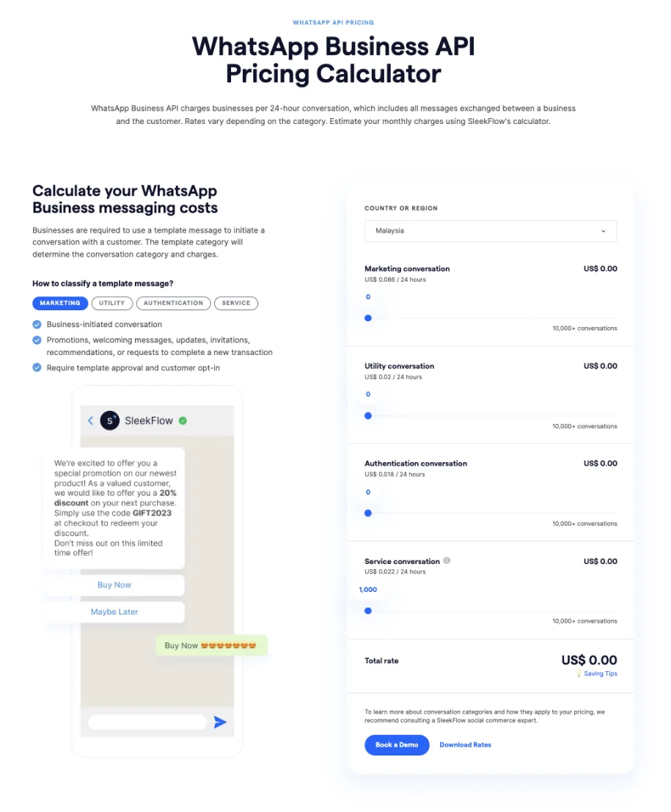Click Buy Now in the chat mockup
This screenshot has height=812, width=671.
pyautogui.click(x=114, y=585)
